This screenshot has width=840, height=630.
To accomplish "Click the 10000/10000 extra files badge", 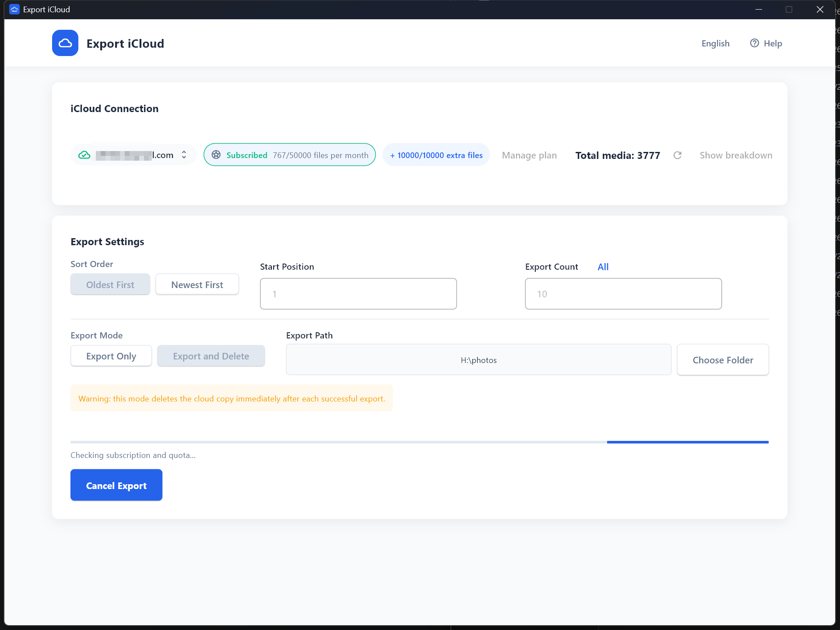I will 436,155.
